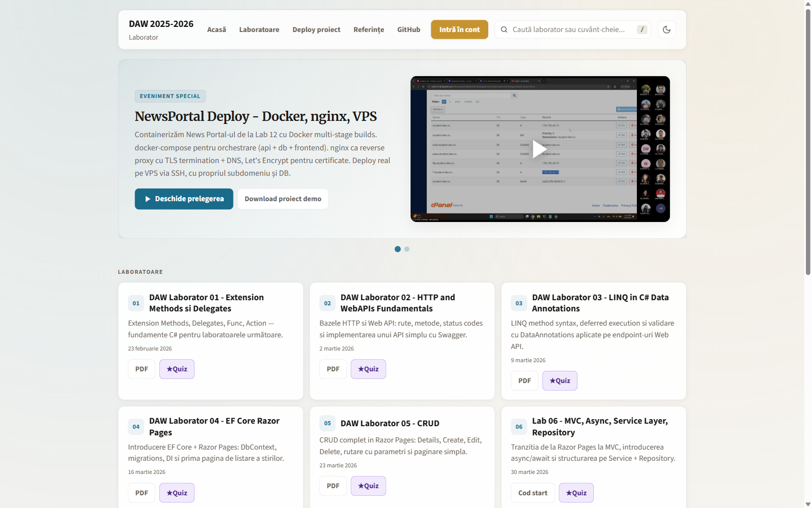Screen dimensions: 812x508
Task: Open Lab 06 MVC Async title
Action: (600, 427)
